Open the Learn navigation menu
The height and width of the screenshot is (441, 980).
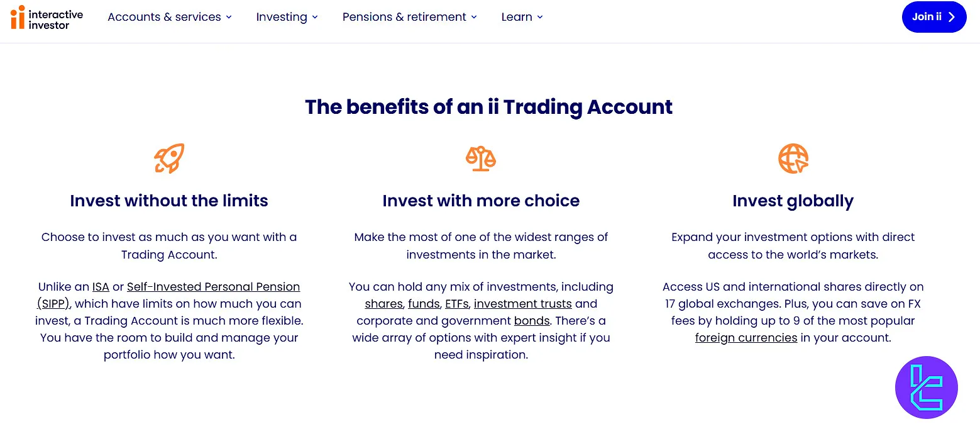click(522, 17)
